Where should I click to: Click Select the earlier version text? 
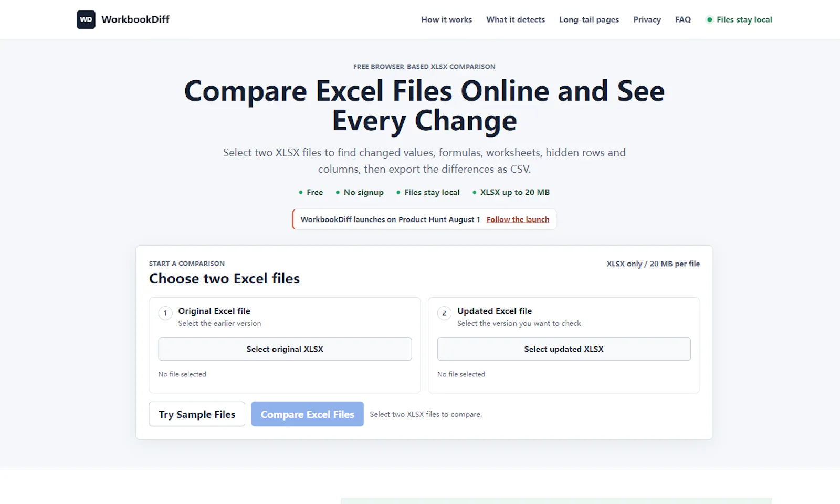219,323
